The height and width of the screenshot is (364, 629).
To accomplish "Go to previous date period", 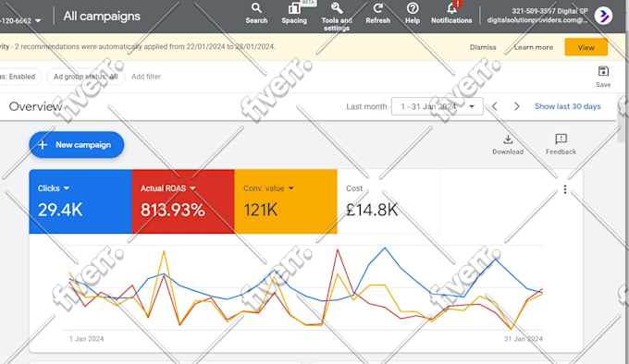I will point(495,106).
